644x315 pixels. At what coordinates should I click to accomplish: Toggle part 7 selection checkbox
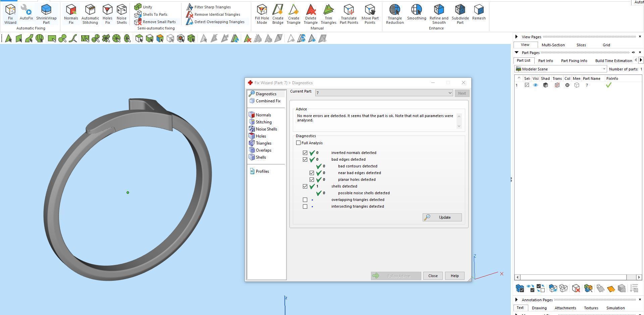[527, 85]
